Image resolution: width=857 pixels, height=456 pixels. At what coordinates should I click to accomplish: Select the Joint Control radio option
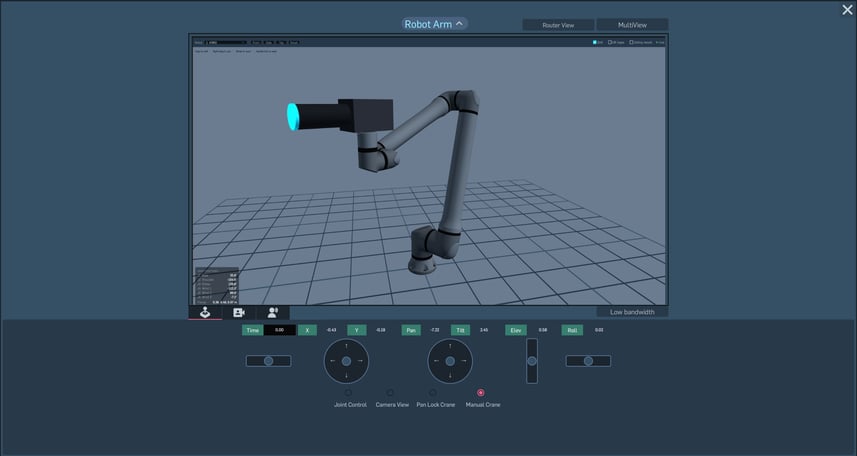tap(348, 393)
